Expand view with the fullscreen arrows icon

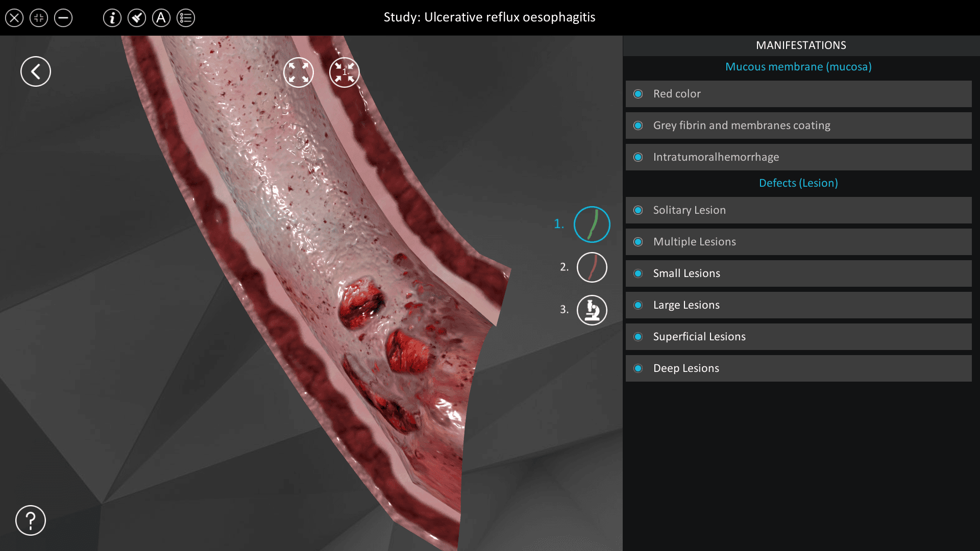(299, 72)
